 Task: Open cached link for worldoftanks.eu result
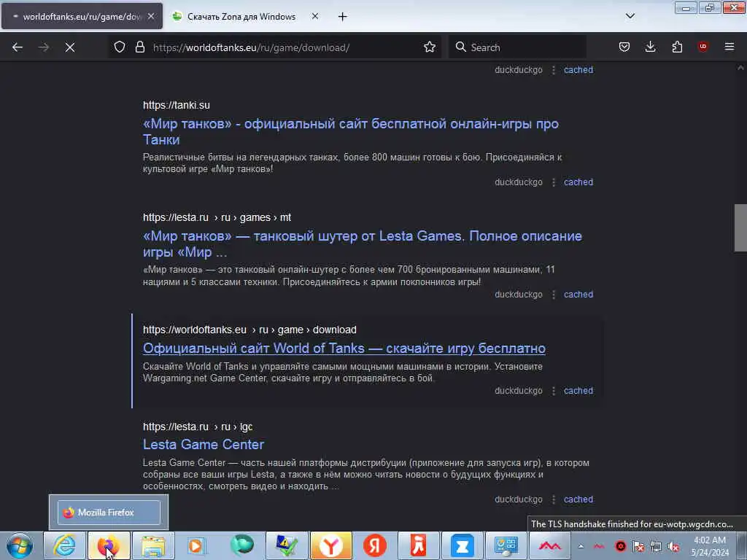[x=578, y=391]
